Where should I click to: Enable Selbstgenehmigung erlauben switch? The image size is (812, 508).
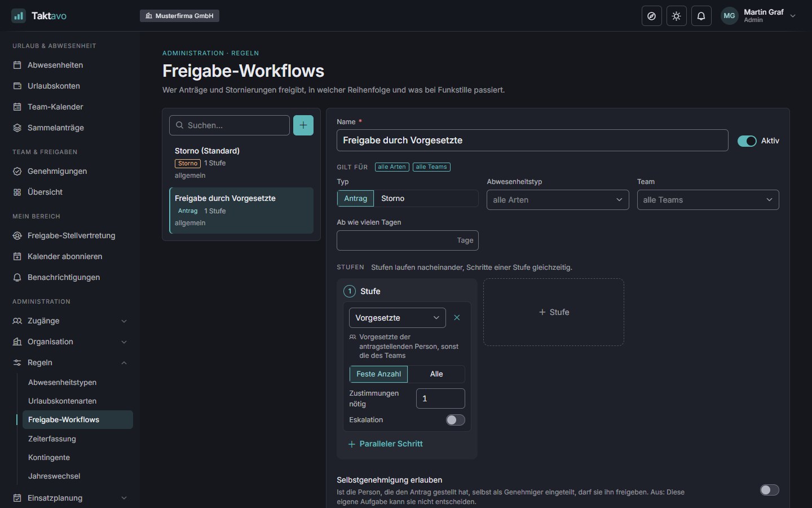pyautogui.click(x=770, y=490)
